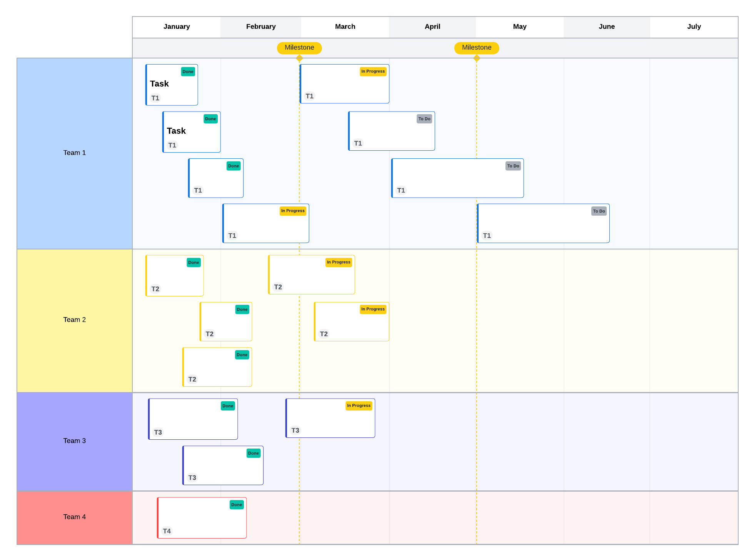Expand the Team 1 row section
This screenshot has width=754, height=560.
click(75, 152)
